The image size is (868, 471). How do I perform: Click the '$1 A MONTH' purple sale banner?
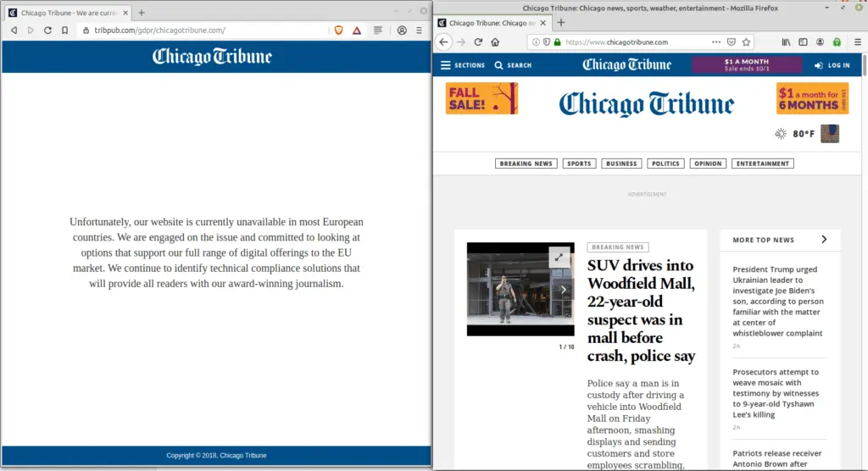click(x=747, y=64)
